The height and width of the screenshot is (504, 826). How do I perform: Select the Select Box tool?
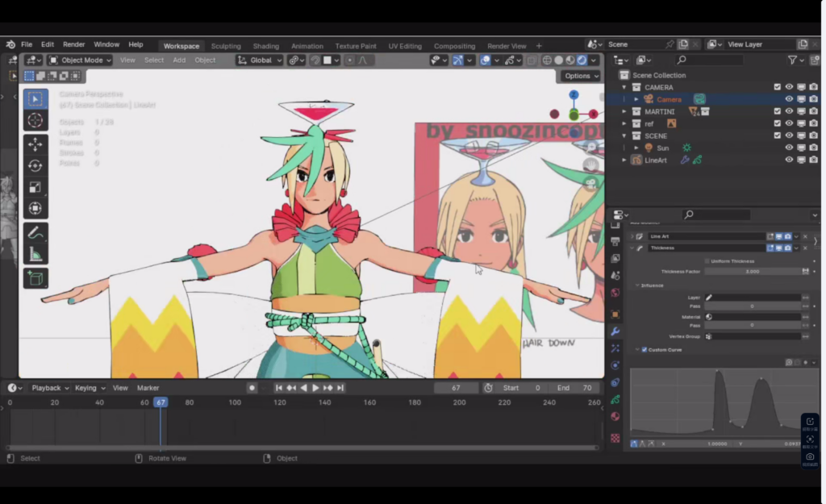[35, 99]
